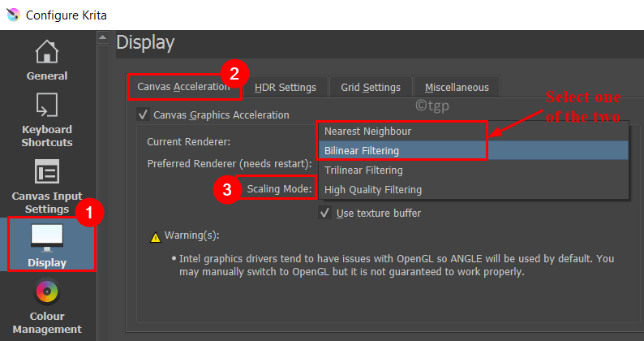644x341 pixels.
Task: Open Canvas Input Settings icon
Action: click(47, 171)
